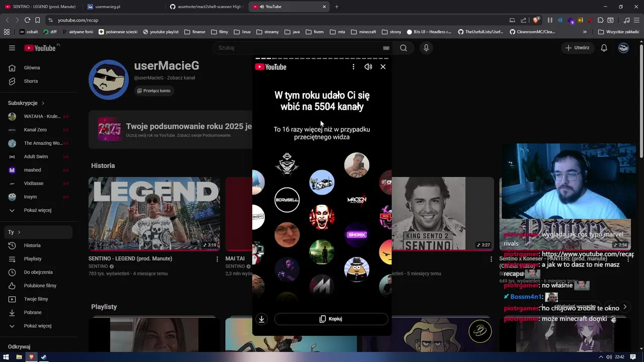Close the YouTube recap story overlay
This screenshot has width=644, height=362.
tap(383, 66)
